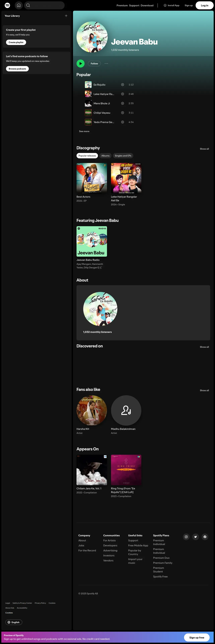The image size is (215, 644).
Task: Open Jobs footer link
Action: click(x=81, y=546)
